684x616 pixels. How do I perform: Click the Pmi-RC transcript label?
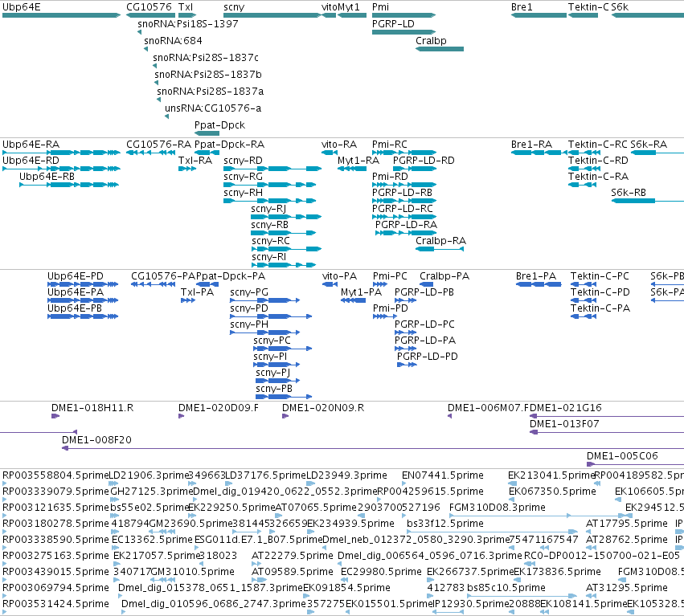pyautogui.click(x=390, y=145)
